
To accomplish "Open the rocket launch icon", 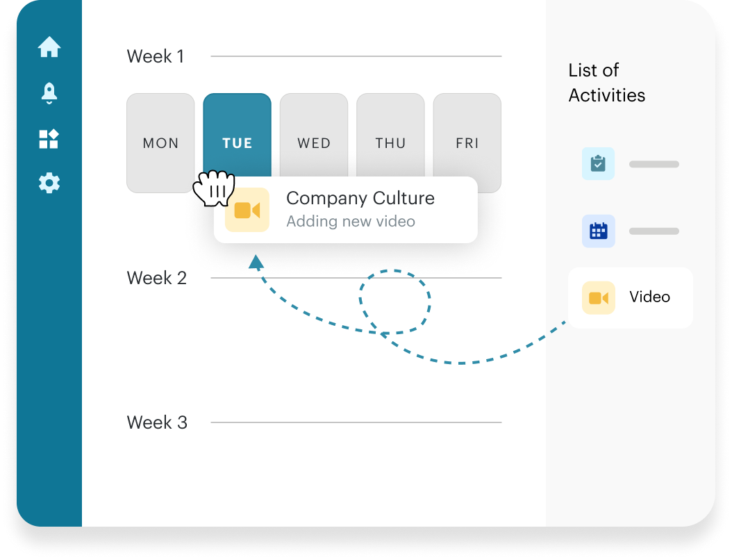I will tap(49, 92).
